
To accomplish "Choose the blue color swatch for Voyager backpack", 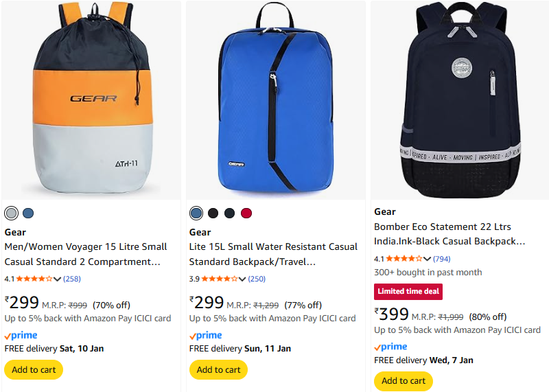I will point(28,213).
